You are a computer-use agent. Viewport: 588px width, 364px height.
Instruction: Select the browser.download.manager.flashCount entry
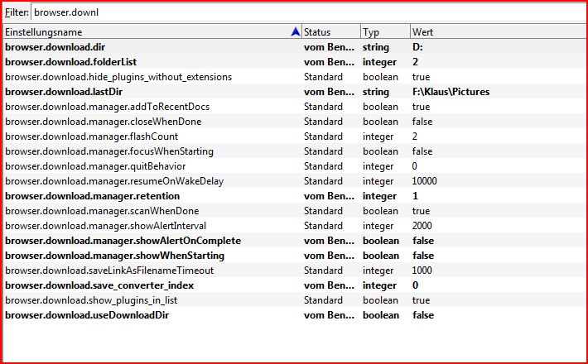pyautogui.click(x=91, y=136)
